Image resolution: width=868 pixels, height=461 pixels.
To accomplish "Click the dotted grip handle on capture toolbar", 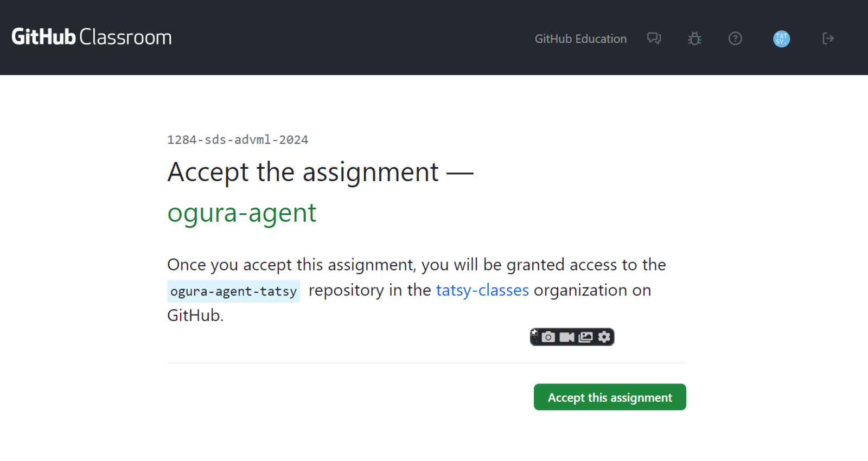I will pyautogui.click(x=534, y=340).
